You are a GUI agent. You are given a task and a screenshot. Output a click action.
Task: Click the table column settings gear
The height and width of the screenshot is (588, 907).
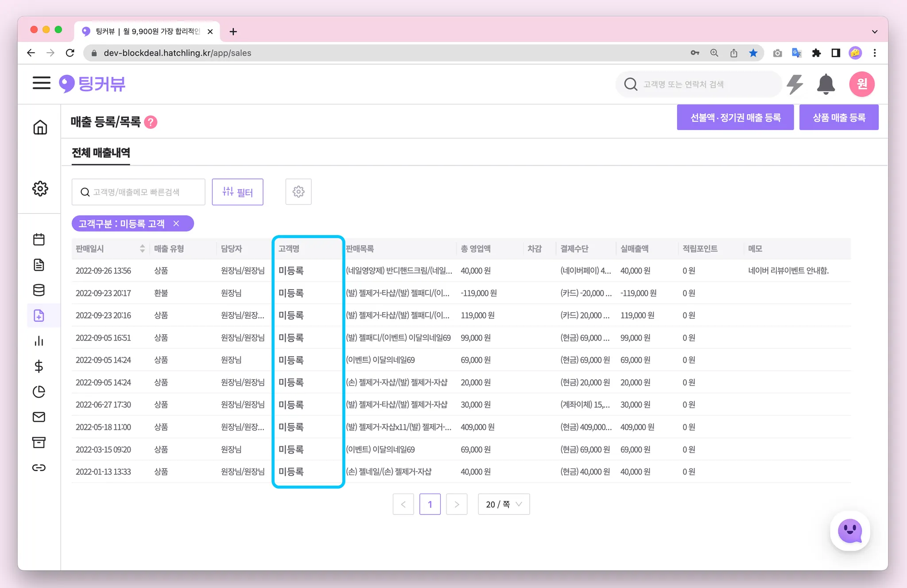coord(298,192)
